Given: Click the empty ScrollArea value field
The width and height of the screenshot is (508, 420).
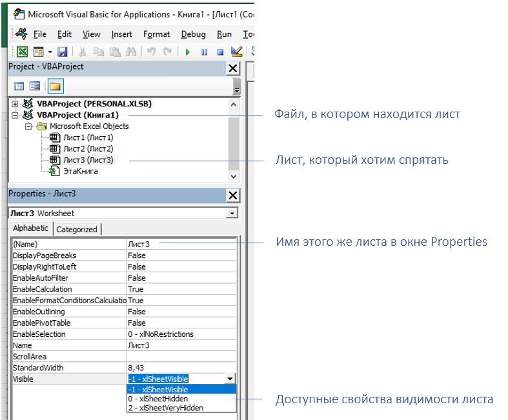Looking at the screenshot, I should tap(181, 357).
